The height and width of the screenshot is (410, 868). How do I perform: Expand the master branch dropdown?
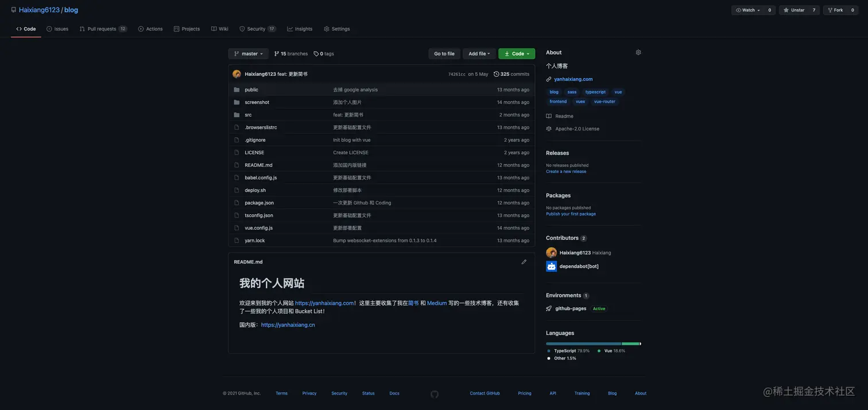248,53
